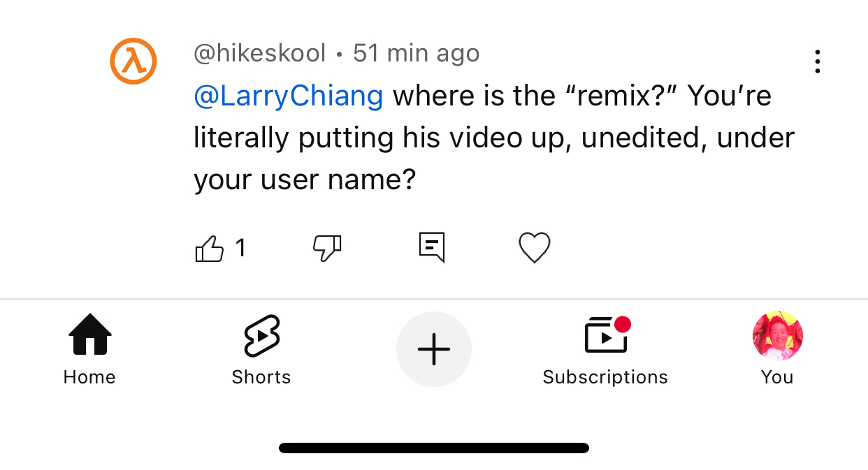Open the three-dot comment options menu
The image size is (868, 470).
click(817, 61)
